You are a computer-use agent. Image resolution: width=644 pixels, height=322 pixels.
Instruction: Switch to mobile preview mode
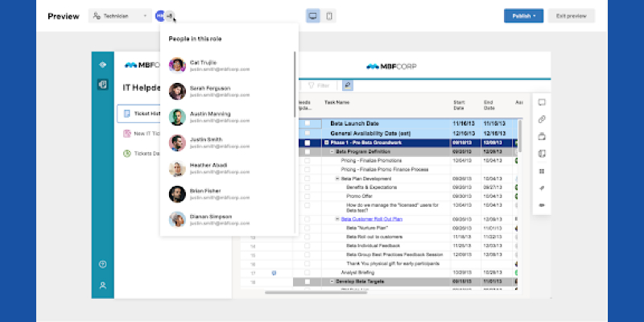pyautogui.click(x=329, y=16)
